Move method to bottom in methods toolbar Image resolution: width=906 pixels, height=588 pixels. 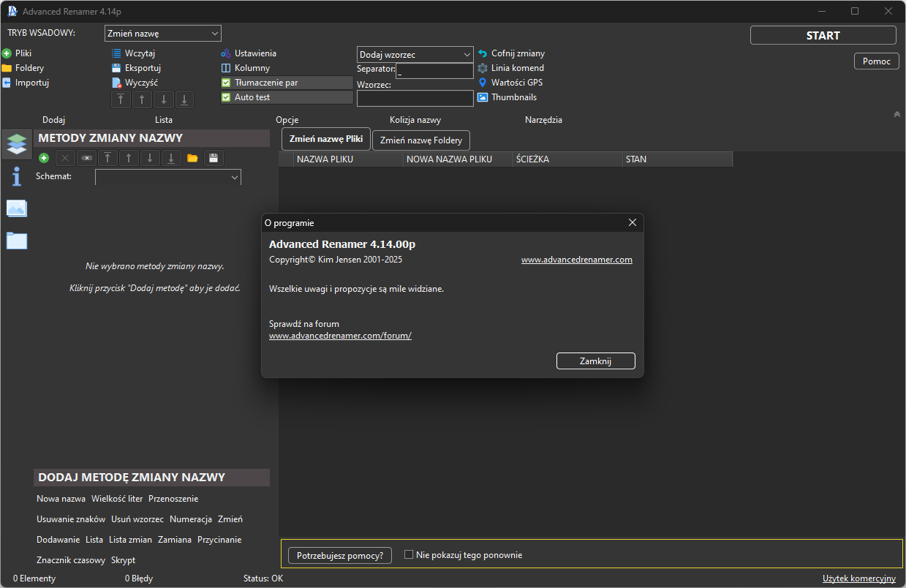pyautogui.click(x=171, y=158)
